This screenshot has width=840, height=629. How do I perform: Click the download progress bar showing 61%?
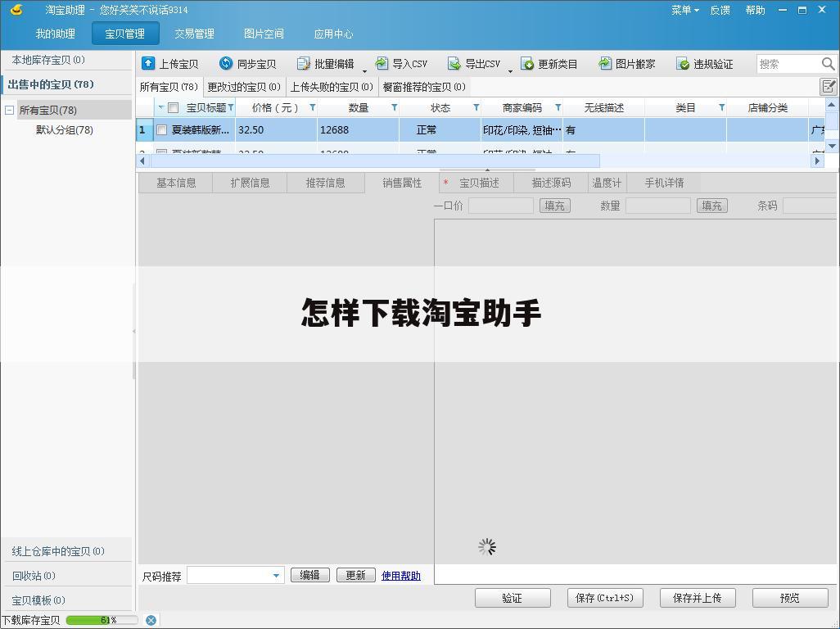102,620
